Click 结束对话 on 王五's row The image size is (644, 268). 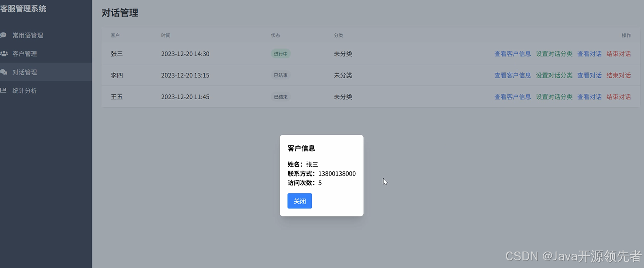[619, 96]
